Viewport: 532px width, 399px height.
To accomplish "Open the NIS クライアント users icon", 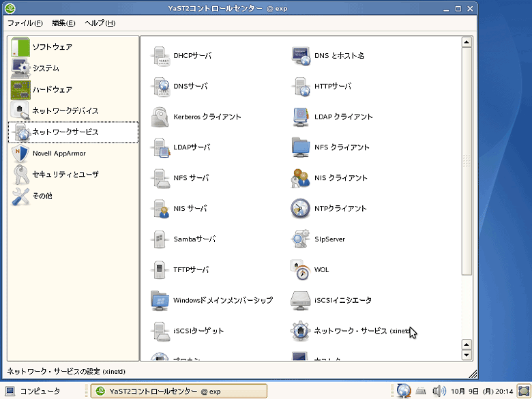I will click(x=300, y=178).
